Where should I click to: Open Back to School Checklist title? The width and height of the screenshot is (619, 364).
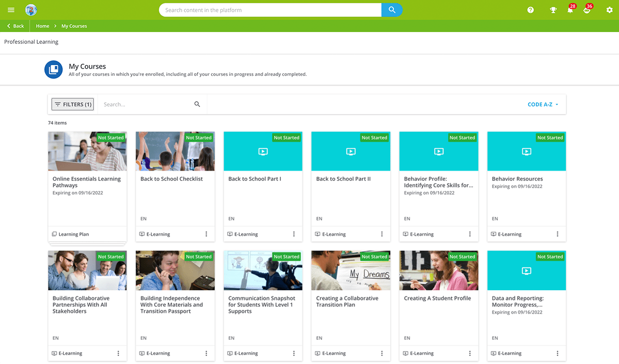172,179
